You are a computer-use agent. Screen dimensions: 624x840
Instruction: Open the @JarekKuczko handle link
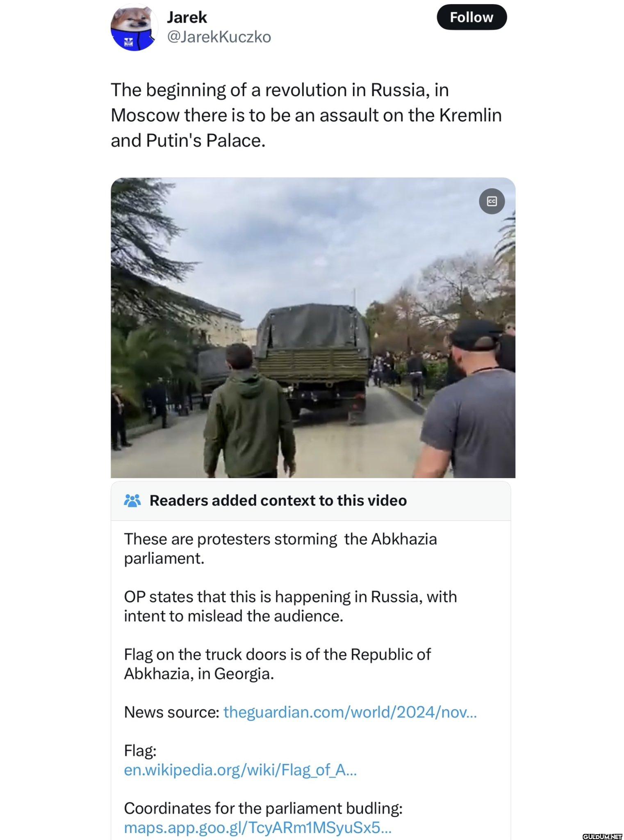click(219, 37)
